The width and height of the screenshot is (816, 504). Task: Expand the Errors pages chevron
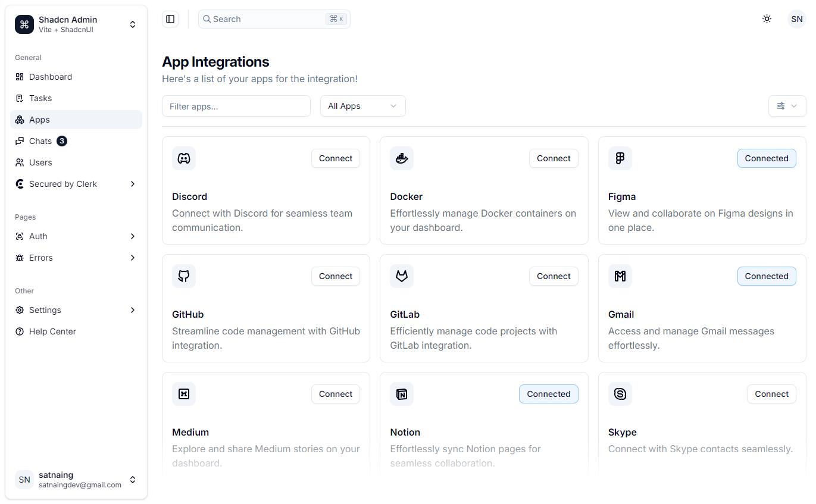pos(133,258)
